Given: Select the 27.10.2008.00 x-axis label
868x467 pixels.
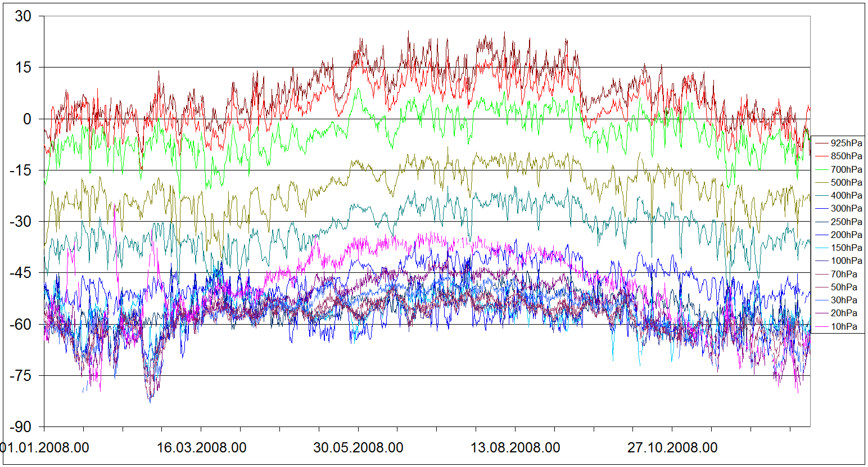Looking at the screenshot, I should point(672,448).
